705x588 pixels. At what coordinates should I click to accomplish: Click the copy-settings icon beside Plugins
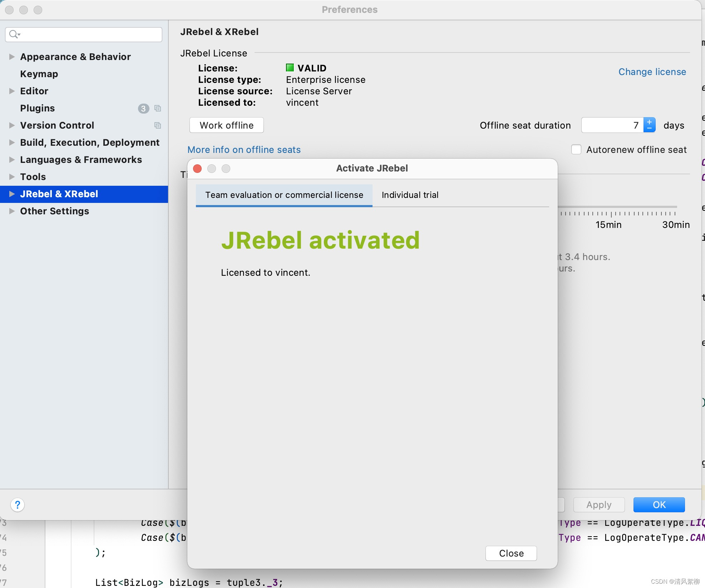tap(158, 109)
